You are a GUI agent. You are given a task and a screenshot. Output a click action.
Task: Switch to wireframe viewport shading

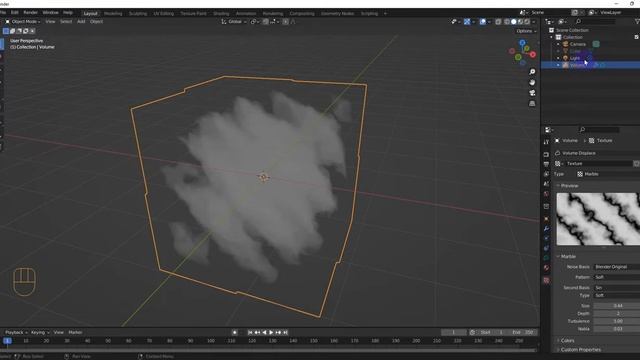[x=507, y=22]
